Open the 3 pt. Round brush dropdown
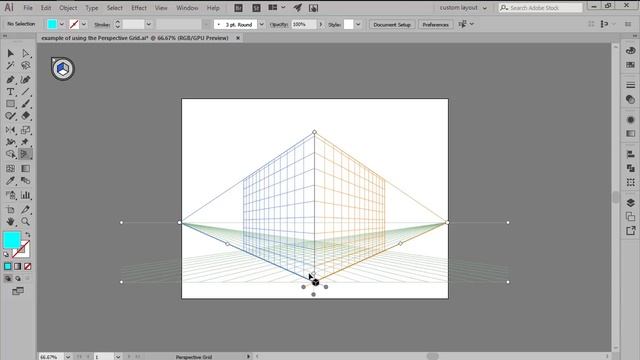 (262, 24)
